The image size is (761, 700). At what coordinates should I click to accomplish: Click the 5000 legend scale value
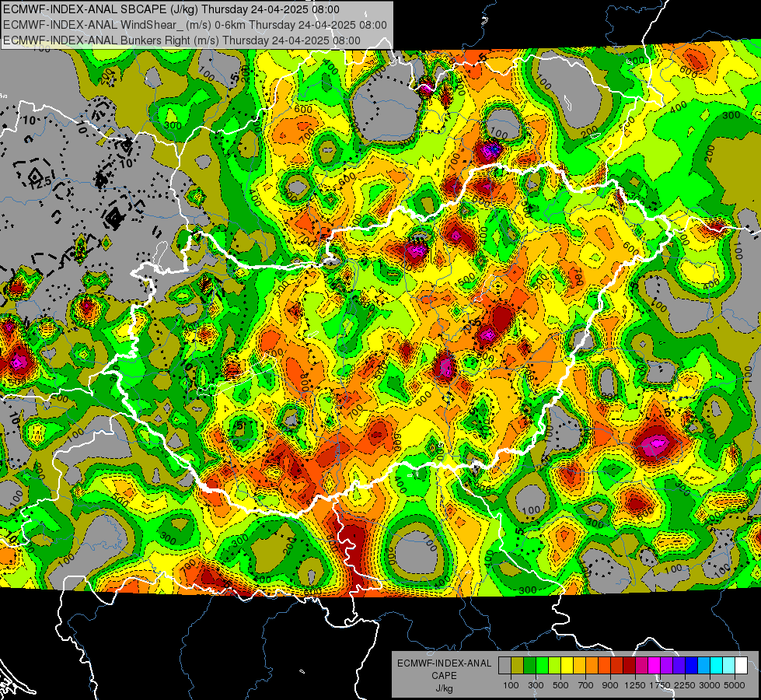click(x=735, y=685)
